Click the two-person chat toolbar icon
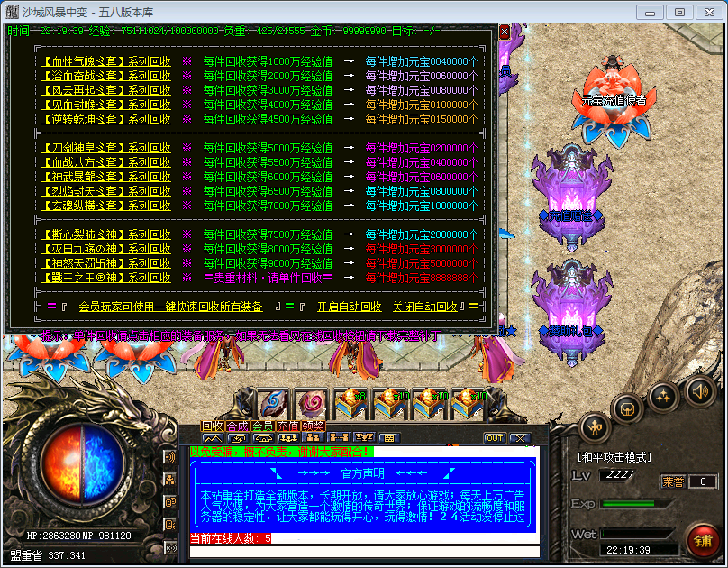Screen dimensions: 728x568 point(313,438)
